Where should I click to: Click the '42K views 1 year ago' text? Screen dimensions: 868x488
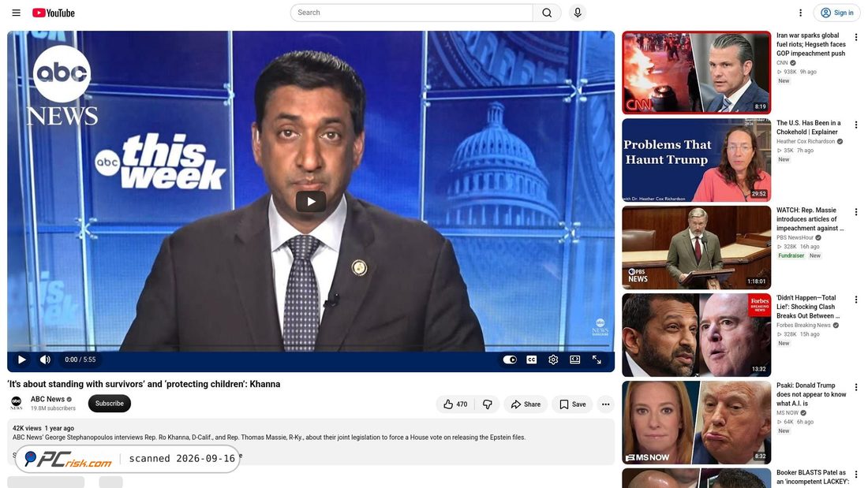click(x=43, y=428)
